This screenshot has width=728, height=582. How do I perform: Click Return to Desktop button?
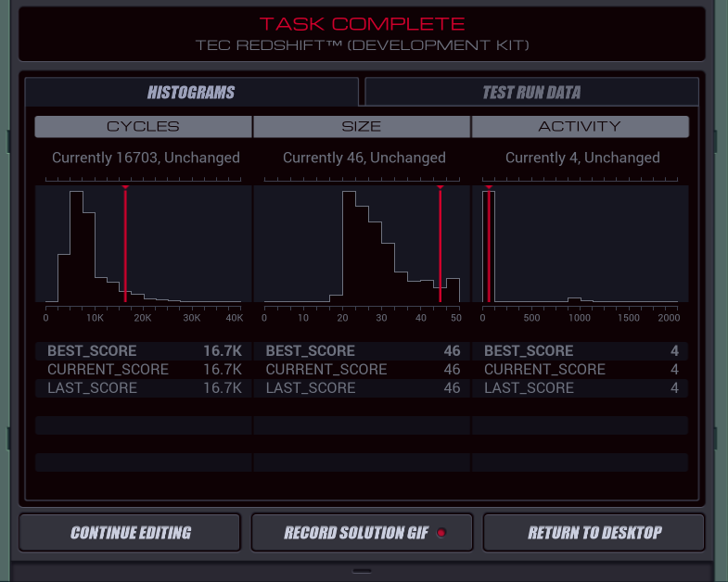[594, 532]
